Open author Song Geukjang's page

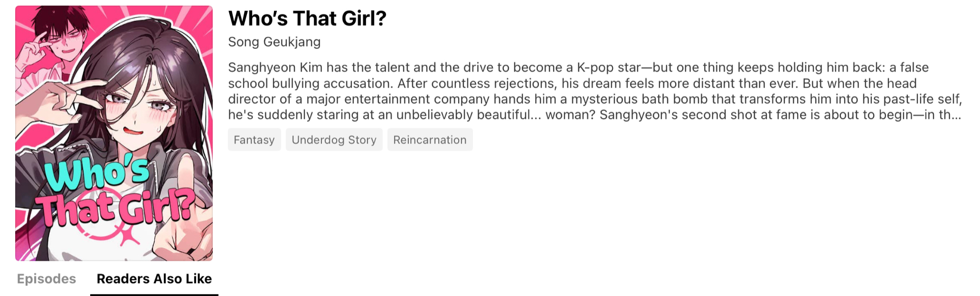(x=274, y=42)
